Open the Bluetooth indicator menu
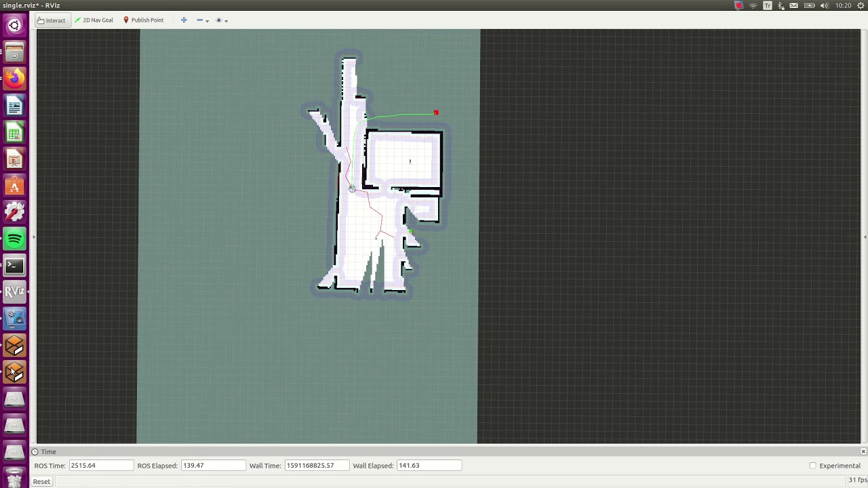The width and height of the screenshot is (868, 488). click(x=781, y=5)
